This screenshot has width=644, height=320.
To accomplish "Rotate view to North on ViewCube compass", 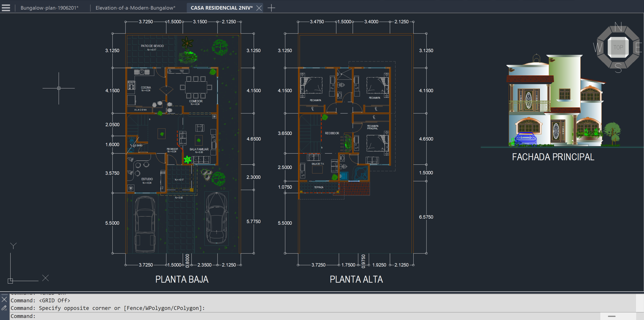I will pos(618,27).
